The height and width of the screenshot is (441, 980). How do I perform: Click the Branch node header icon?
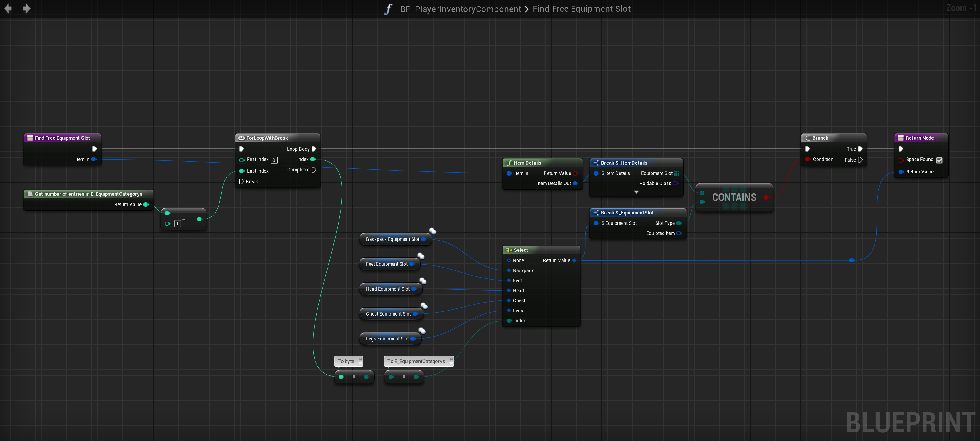[807, 138]
